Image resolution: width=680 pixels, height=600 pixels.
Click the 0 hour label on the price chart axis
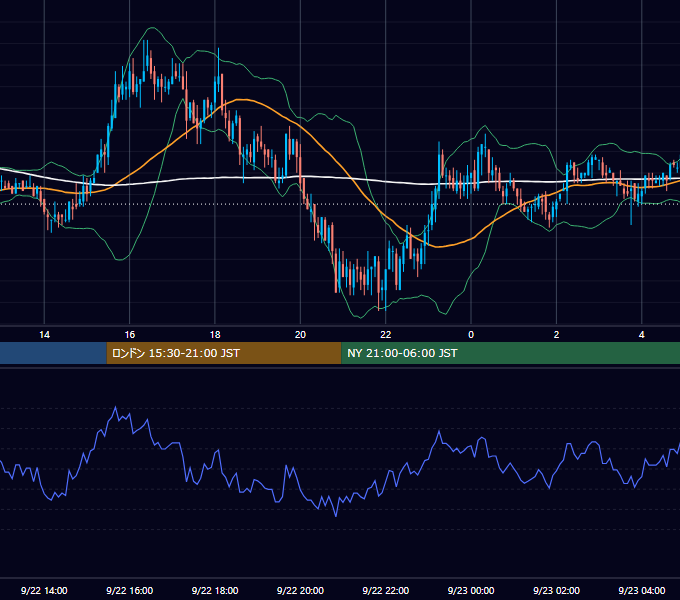click(471, 335)
